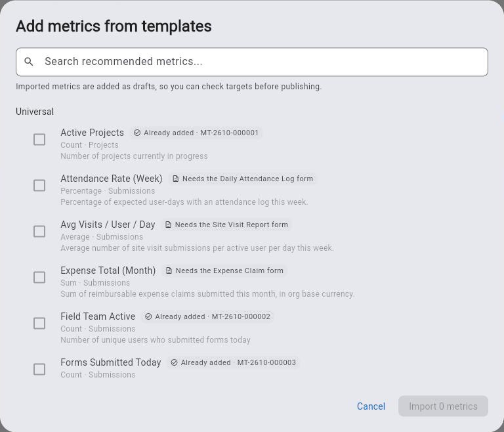Tick the Active Projects checkbox
This screenshot has height=432, width=504.
coord(39,139)
